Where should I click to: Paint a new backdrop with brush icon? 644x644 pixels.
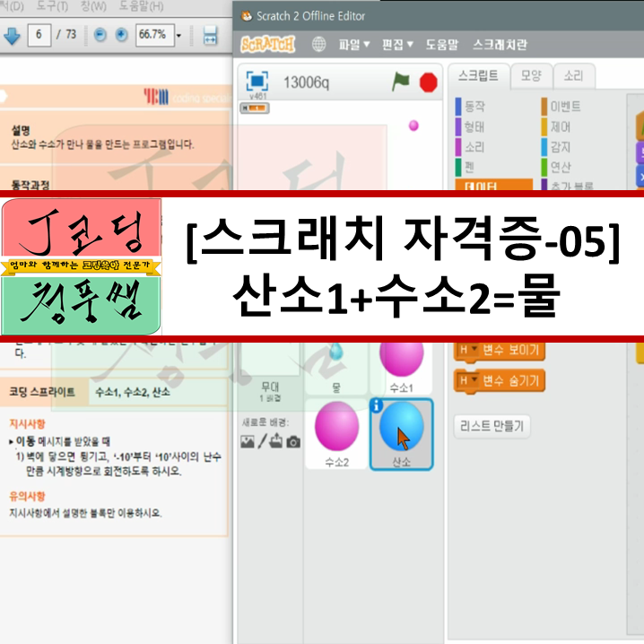(x=262, y=442)
